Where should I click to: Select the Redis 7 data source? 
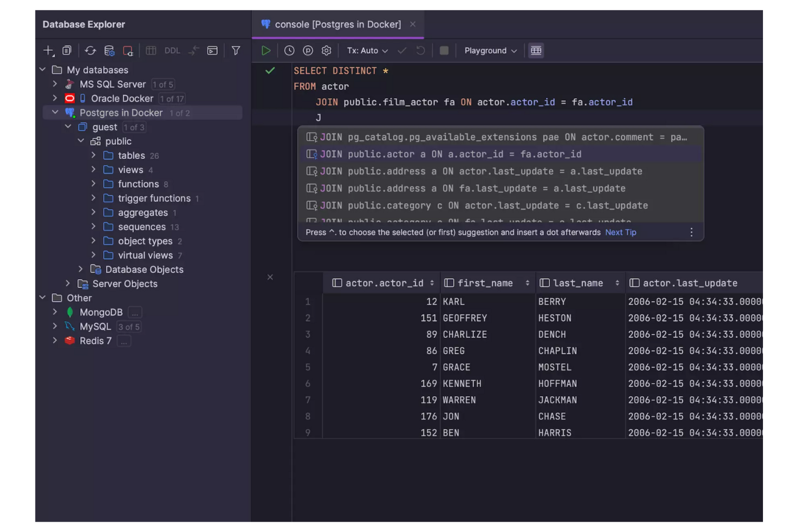click(95, 341)
